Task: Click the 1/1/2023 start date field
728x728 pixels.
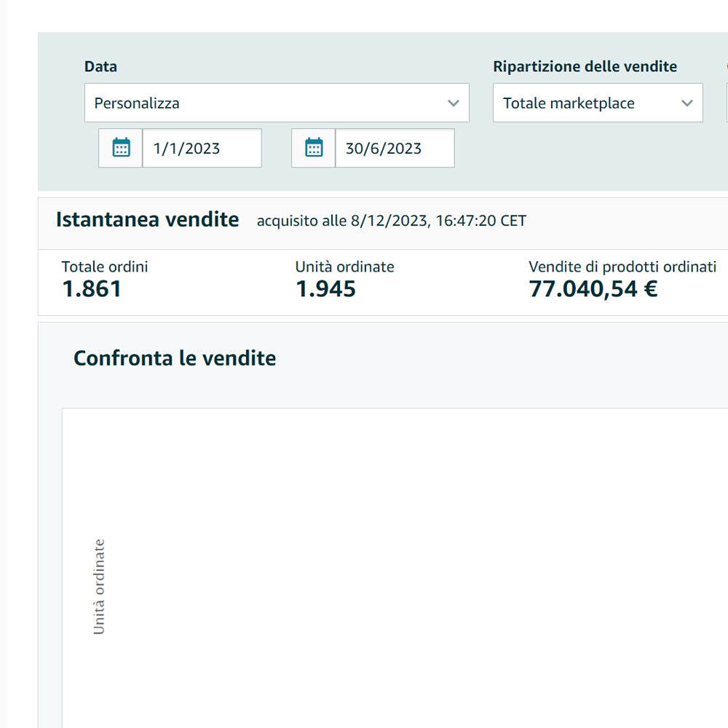Action: [x=201, y=149]
